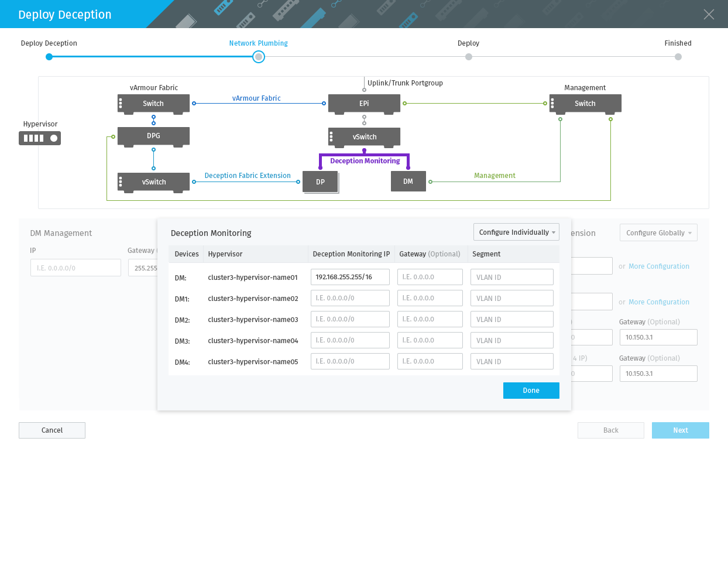Click the Deception Monitoring diagram label
Viewport: 728px width, 575px height.
365,161
